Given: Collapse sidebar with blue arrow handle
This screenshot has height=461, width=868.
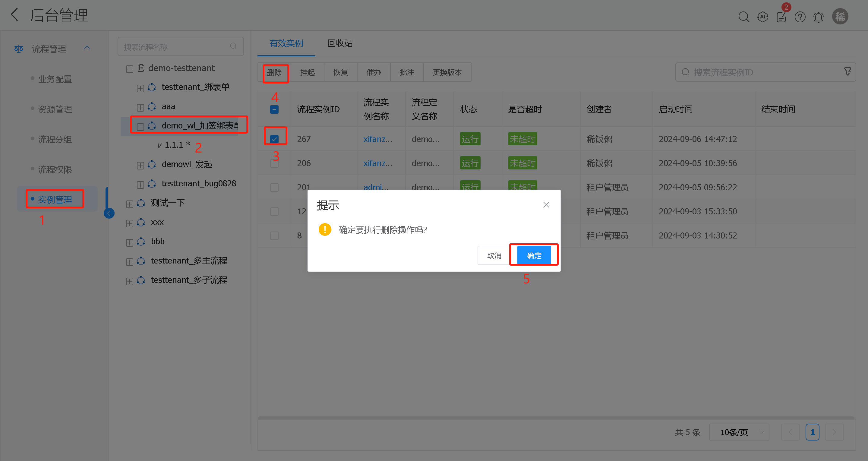Looking at the screenshot, I should coord(109,213).
